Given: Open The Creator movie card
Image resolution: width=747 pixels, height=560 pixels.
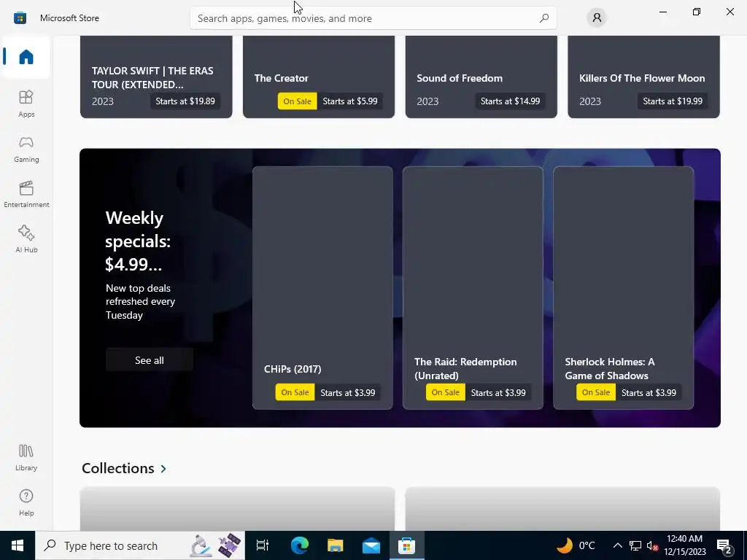Looking at the screenshot, I should click(319, 77).
